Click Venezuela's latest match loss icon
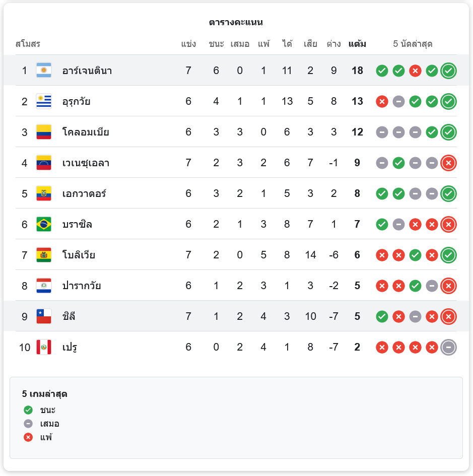This screenshot has width=473, height=476. (x=448, y=163)
